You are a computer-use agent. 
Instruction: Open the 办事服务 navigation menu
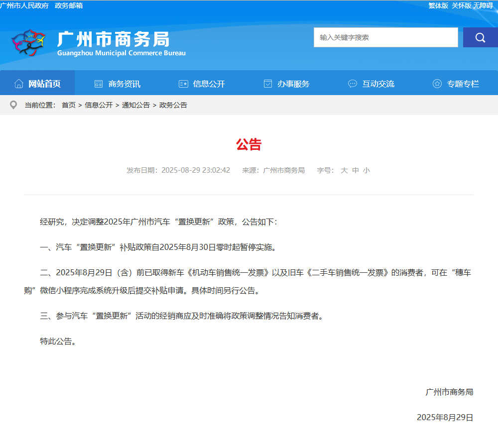293,84
